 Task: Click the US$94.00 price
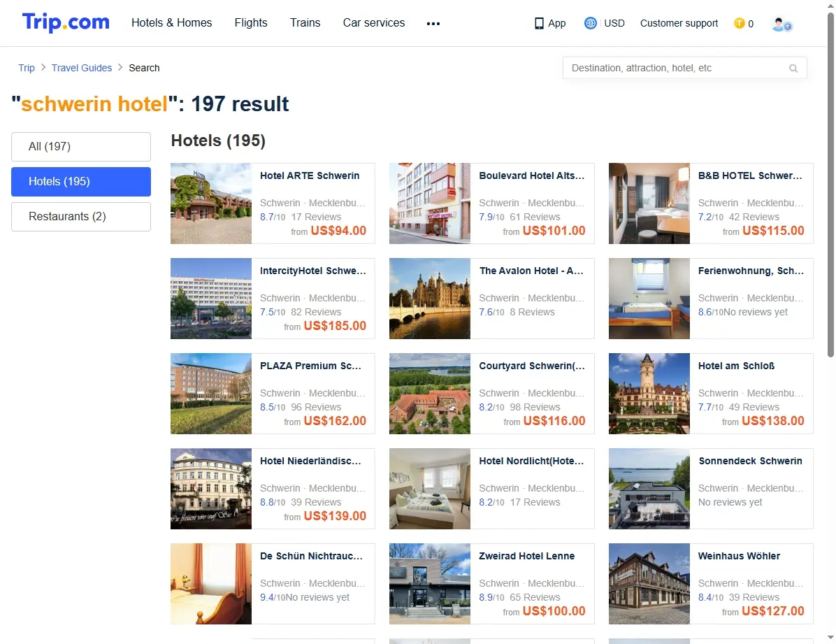click(x=338, y=231)
